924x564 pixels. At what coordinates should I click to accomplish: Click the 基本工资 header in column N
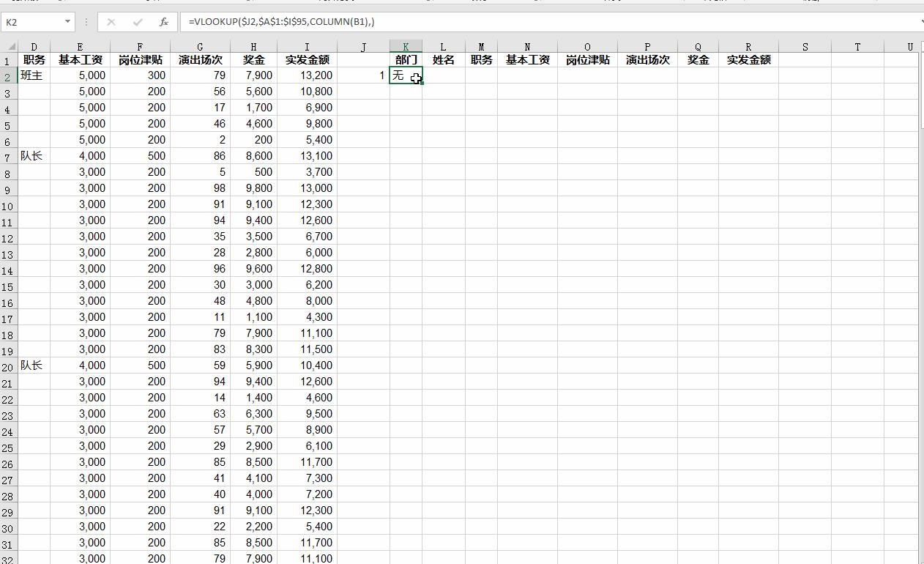[526, 59]
